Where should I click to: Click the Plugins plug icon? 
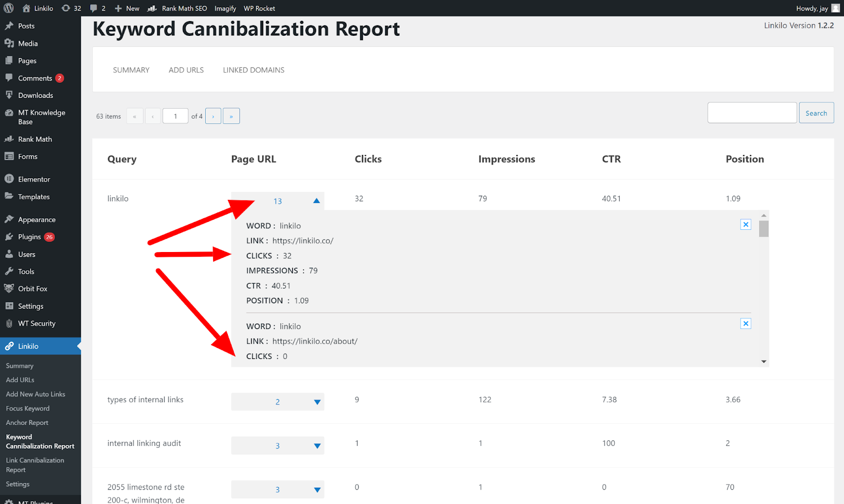coord(9,237)
